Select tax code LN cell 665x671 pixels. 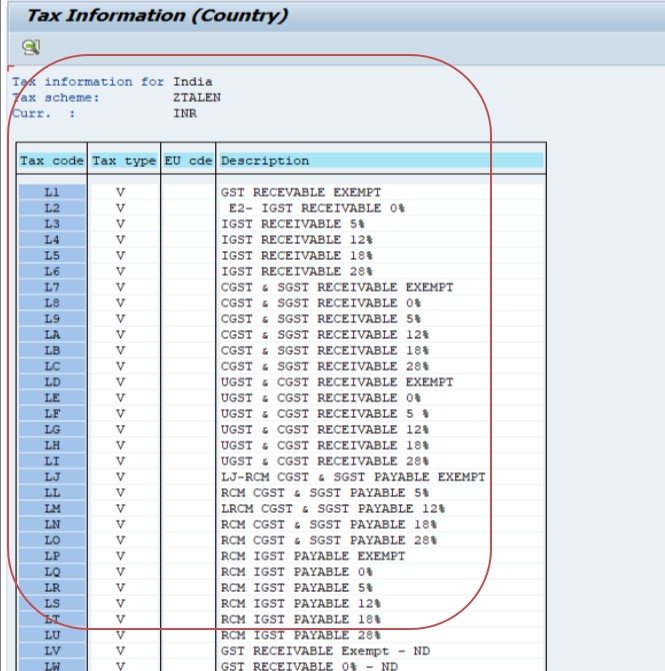52,525
